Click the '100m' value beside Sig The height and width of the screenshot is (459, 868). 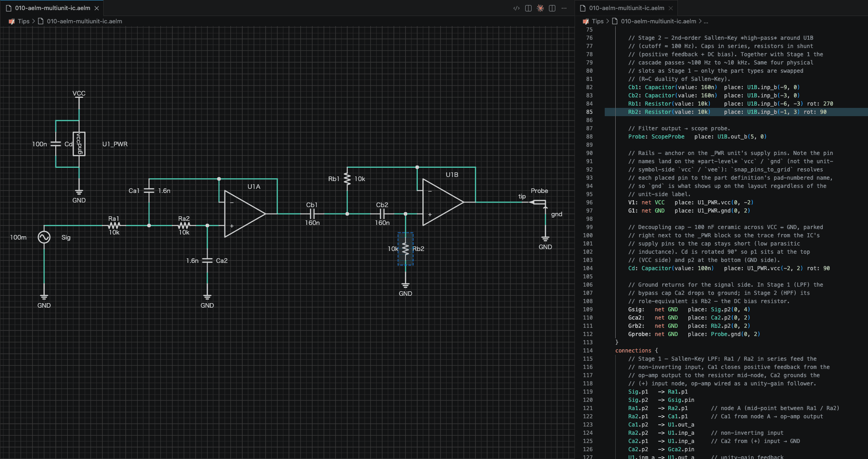pyautogui.click(x=18, y=237)
